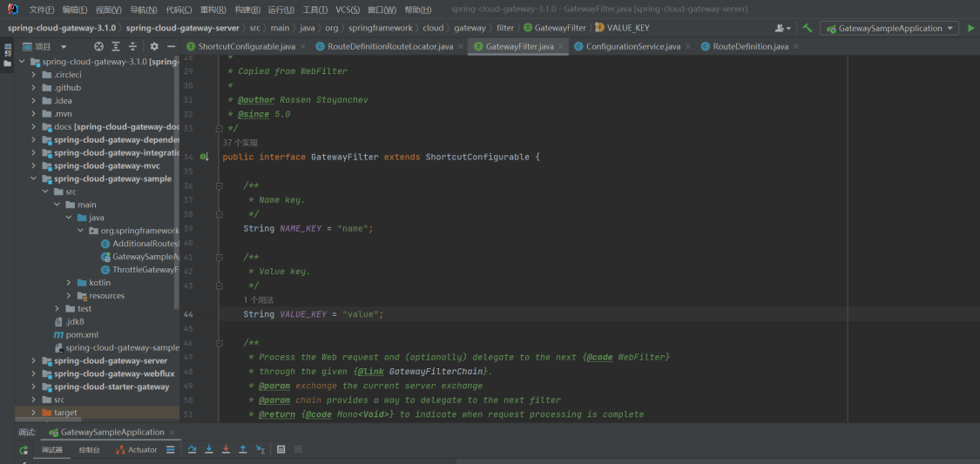Switch to RouteDefinition.java tab
Image resolution: width=980 pixels, height=464 pixels.
coord(750,47)
